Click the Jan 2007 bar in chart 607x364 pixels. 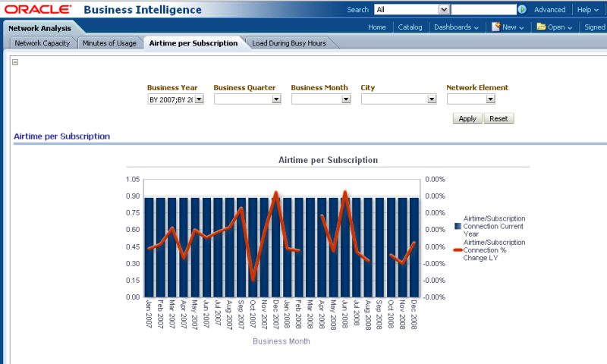click(149, 247)
